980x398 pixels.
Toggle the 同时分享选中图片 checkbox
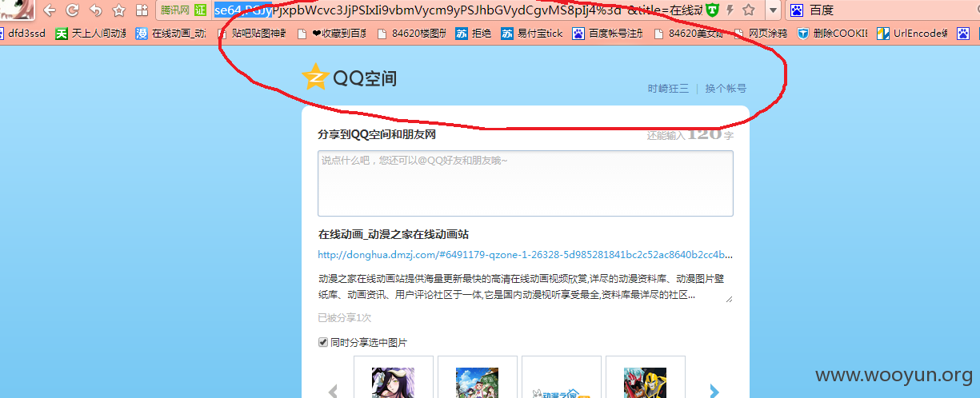[x=323, y=342]
